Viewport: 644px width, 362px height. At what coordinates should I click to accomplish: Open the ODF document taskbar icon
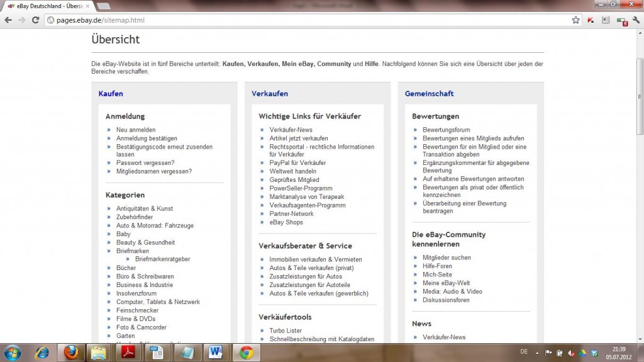click(x=157, y=353)
